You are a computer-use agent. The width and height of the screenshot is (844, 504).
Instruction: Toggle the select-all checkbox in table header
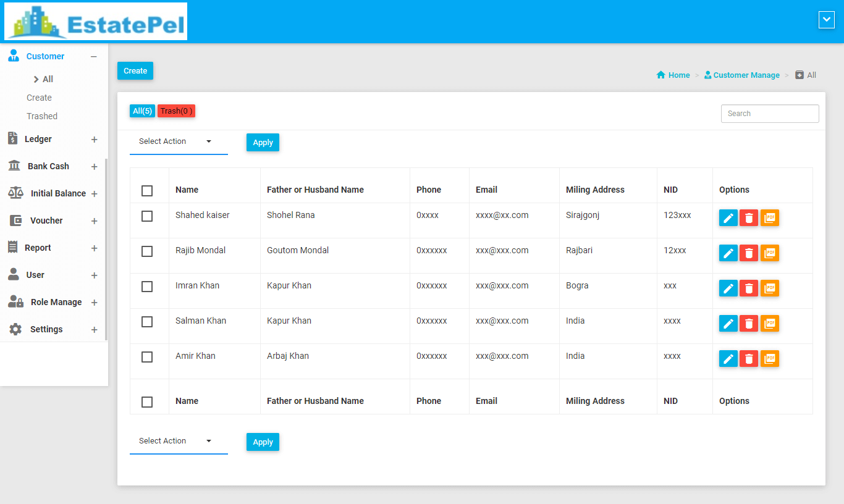point(147,191)
